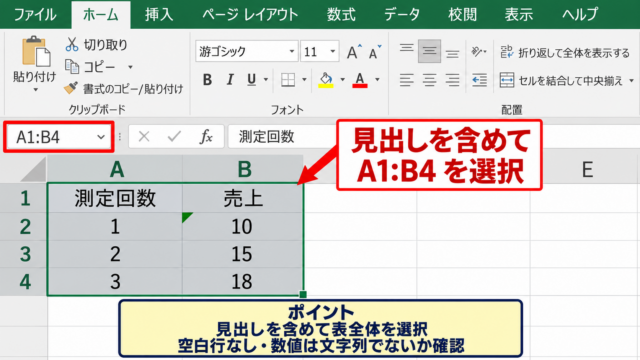
Task: Open the fill color dropdown arrow
Action: [x=342, y=80]
